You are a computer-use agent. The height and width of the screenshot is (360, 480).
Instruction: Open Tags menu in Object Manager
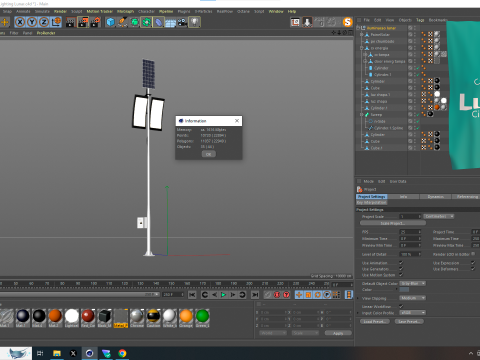(420, 20)
